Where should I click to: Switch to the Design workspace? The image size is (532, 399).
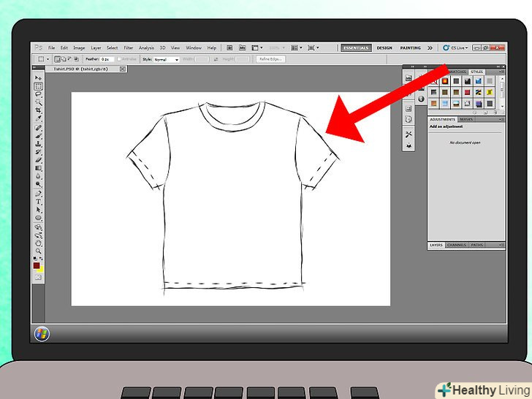point(384,47)
